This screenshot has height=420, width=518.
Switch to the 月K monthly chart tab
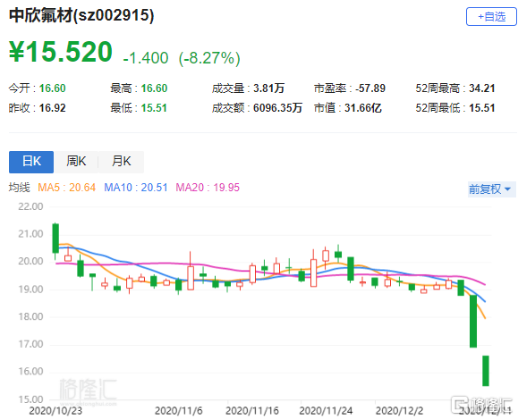pyautogui.click(x=122, y=162)
